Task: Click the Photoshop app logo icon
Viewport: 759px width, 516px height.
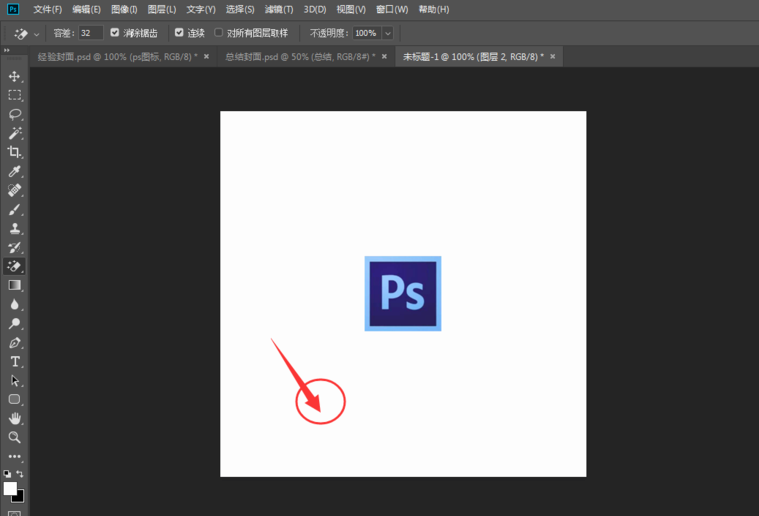Action: (x=13, y=9)
